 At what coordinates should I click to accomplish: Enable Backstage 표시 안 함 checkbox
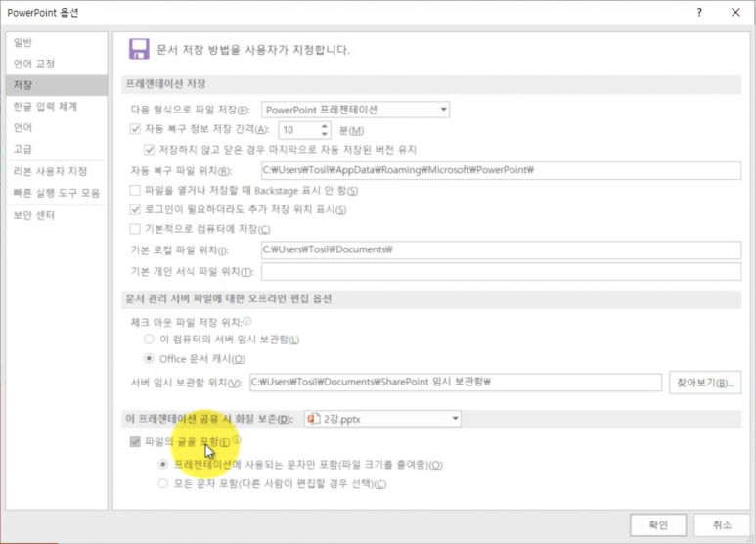135,191
